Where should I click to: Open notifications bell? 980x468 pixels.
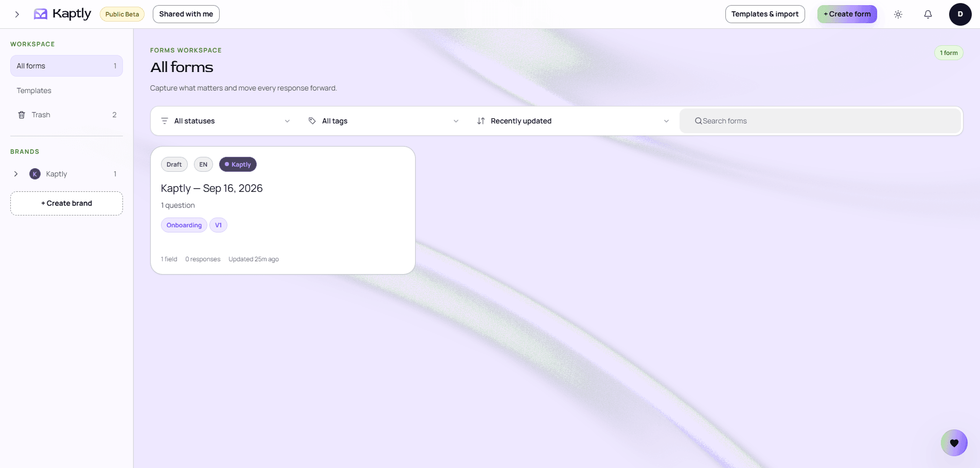[928, 14]
